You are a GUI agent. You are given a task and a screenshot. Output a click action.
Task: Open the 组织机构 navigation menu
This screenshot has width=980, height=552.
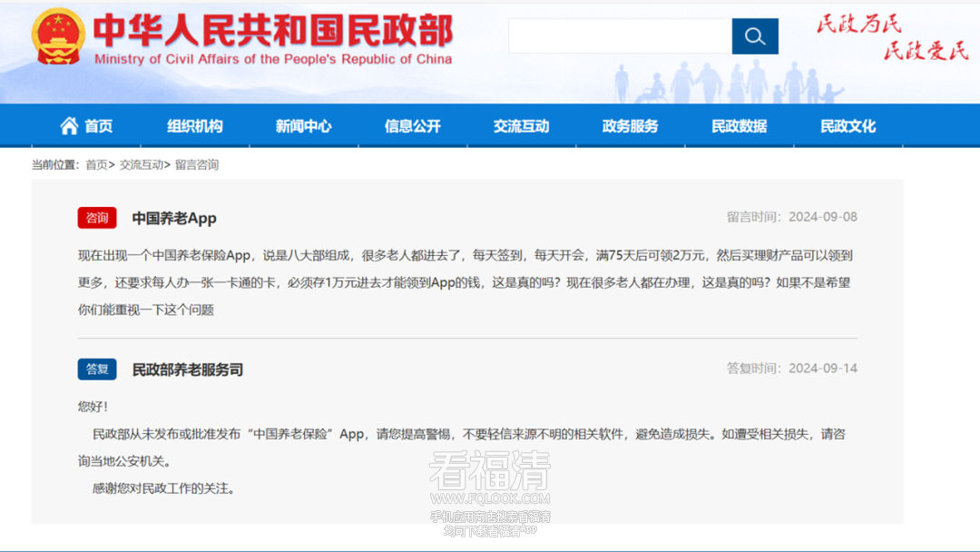195,126
